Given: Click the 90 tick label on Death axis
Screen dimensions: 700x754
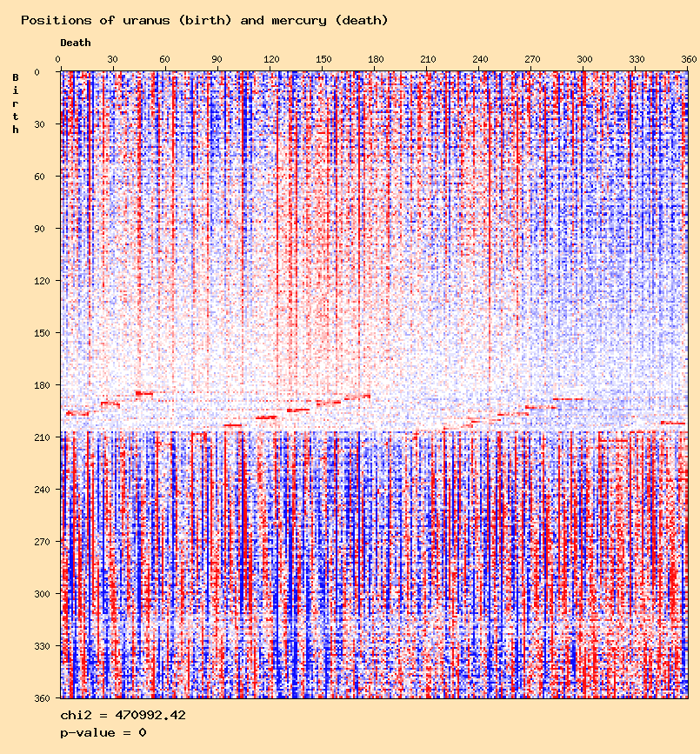Looking at the screenshot, I should pos(217,59).
